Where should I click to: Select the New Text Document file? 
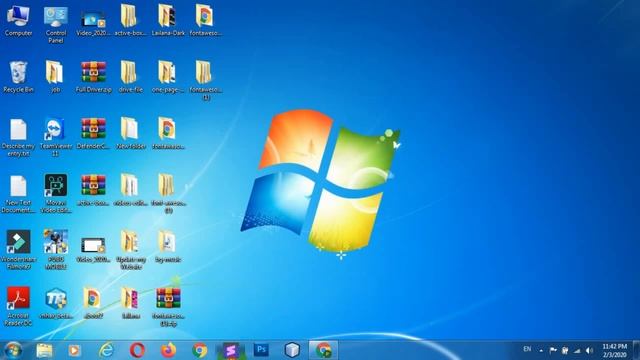pyautogui.click(x=18, y=194)
